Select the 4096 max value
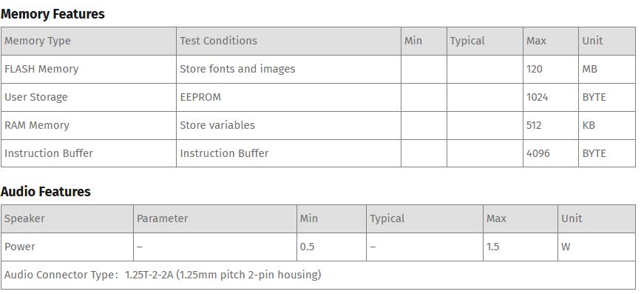This screenshot has height=294, width=644. pyautogui.click(x=538, y=153)
